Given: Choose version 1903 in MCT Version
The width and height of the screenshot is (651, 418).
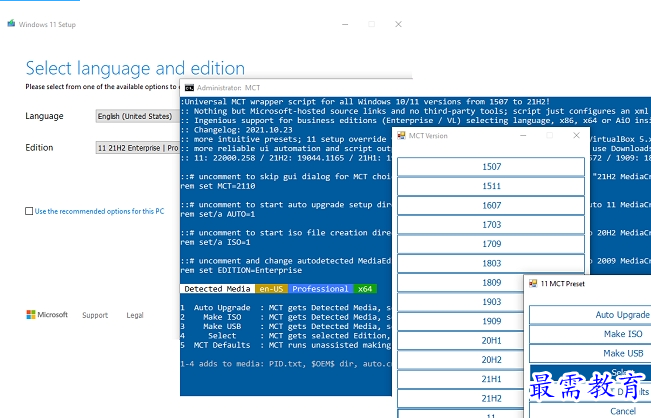Looking at the screenshot, I should (x=461, y=302).
